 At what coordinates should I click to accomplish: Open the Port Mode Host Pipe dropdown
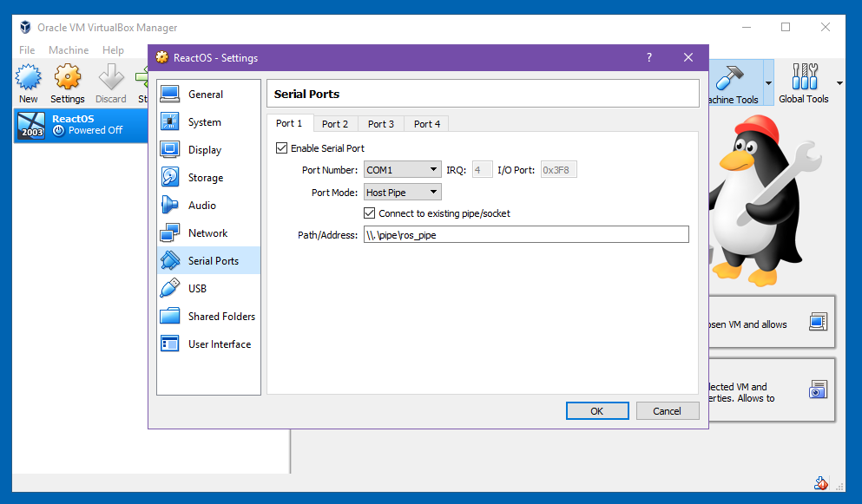[403, 193]
